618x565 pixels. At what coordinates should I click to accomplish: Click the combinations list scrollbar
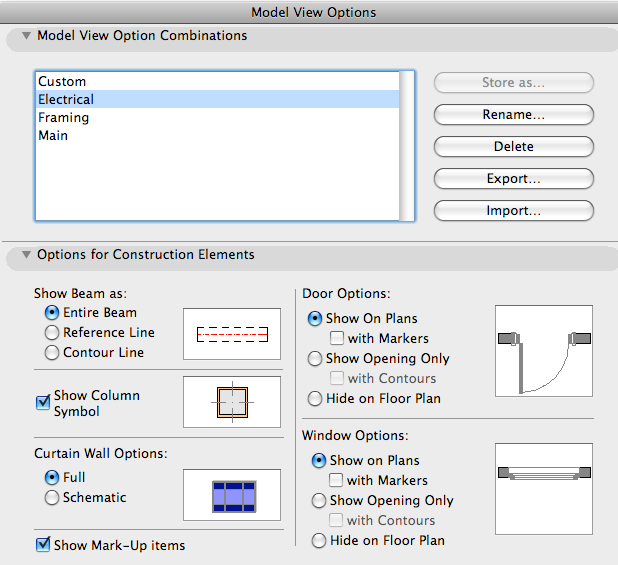point(407,145)
